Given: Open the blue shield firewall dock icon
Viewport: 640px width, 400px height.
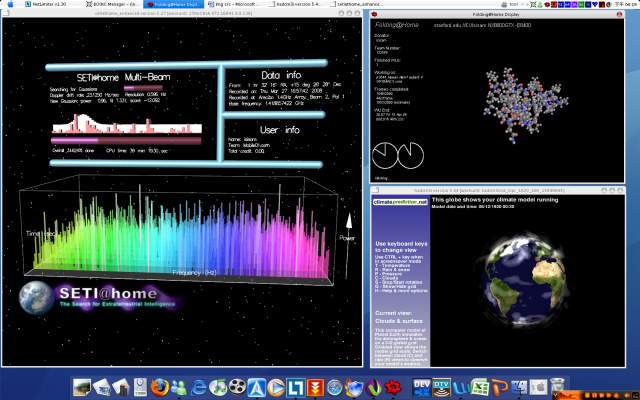Looking at the screenshot, I should [x=354, y=387].
